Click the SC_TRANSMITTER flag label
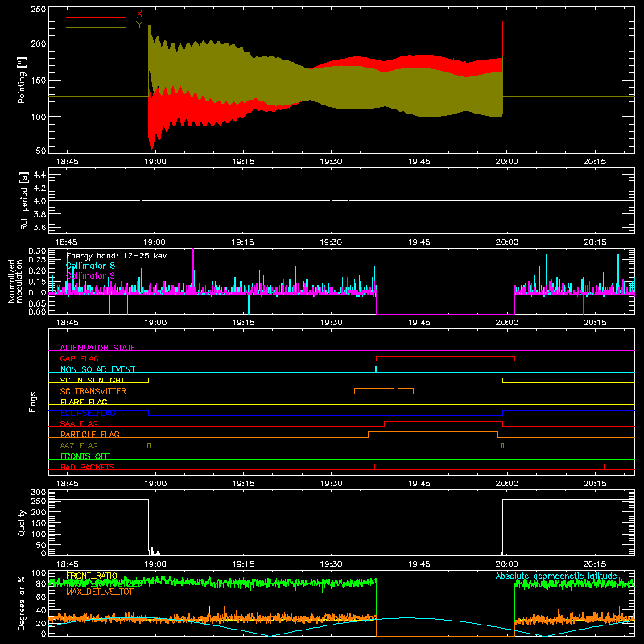644x644 pixels. coord(93,390)
